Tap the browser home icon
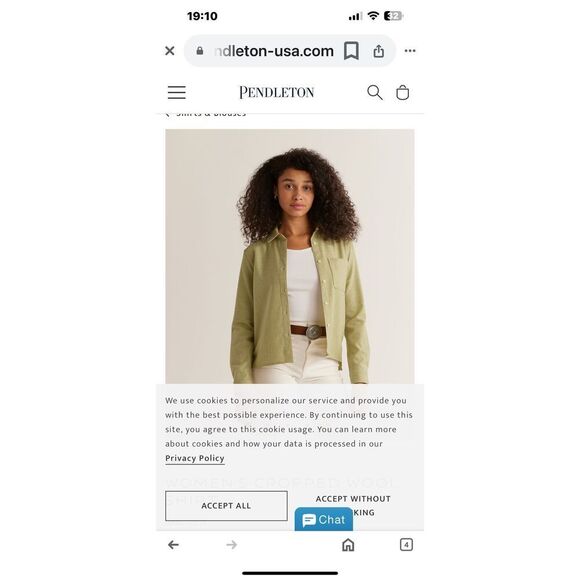The height and width of the screenshot is (580, 580). click(348, 544)
